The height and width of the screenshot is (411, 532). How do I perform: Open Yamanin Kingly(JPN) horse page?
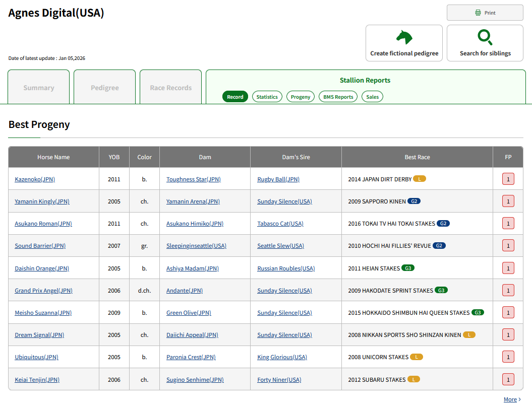point(42,201)
